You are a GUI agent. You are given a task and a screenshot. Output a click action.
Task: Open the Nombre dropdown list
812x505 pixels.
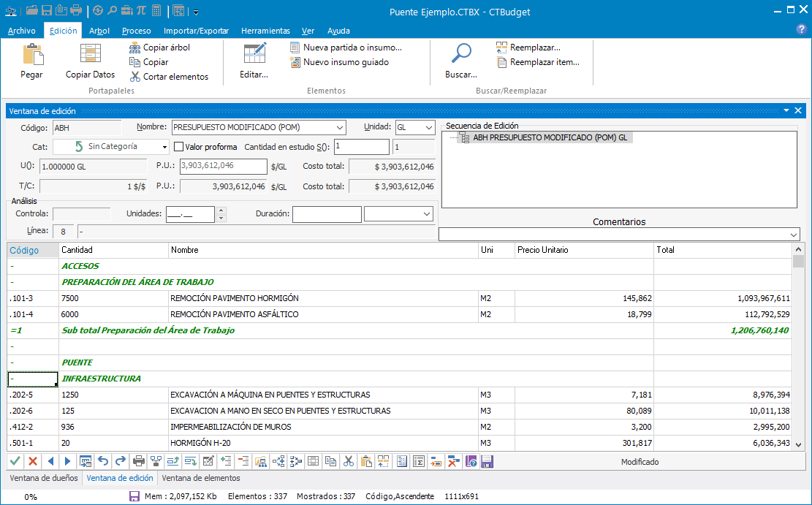(338, 127)
